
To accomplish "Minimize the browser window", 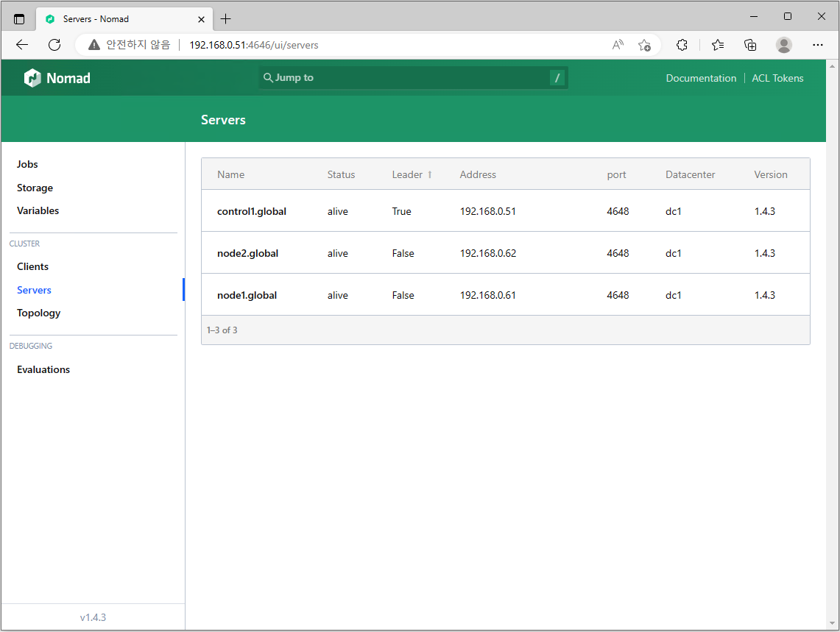I will point(754,17).
